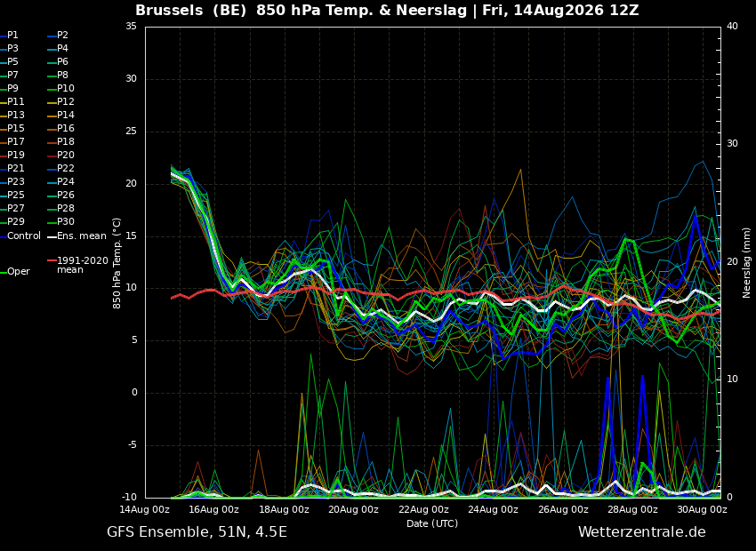Select the P12 member in the legend

(x=60, y=101)
